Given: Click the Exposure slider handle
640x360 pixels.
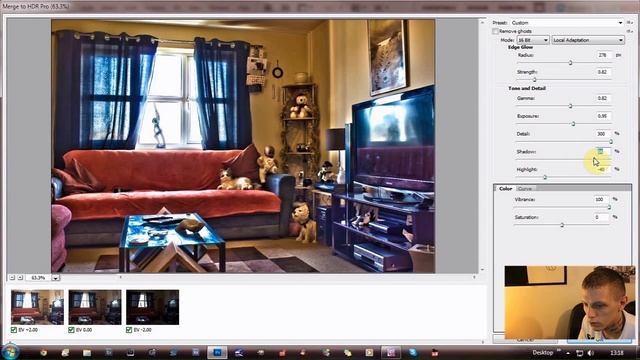Looking at the screenshot, I should point(573,124).
